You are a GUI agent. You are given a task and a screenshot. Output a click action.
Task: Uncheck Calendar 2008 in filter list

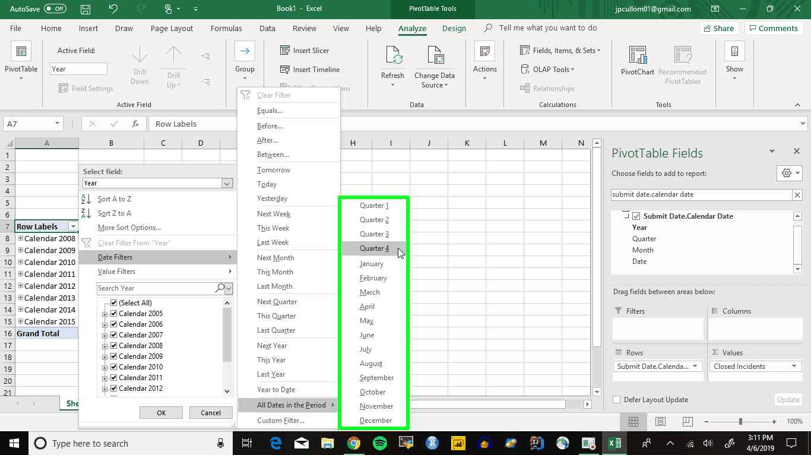tap(113, 346)
